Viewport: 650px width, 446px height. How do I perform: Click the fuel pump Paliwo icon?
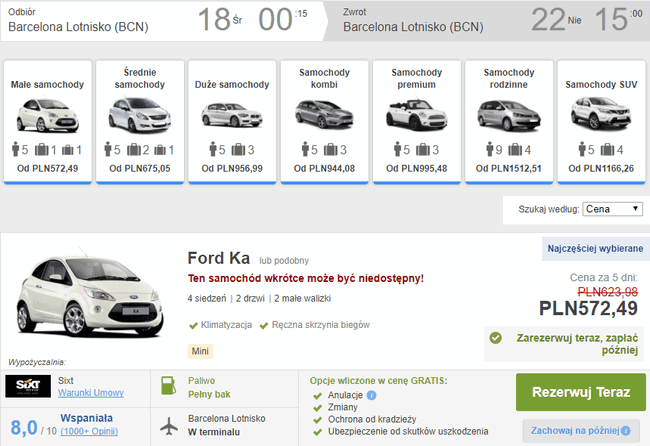click(168, 386)
